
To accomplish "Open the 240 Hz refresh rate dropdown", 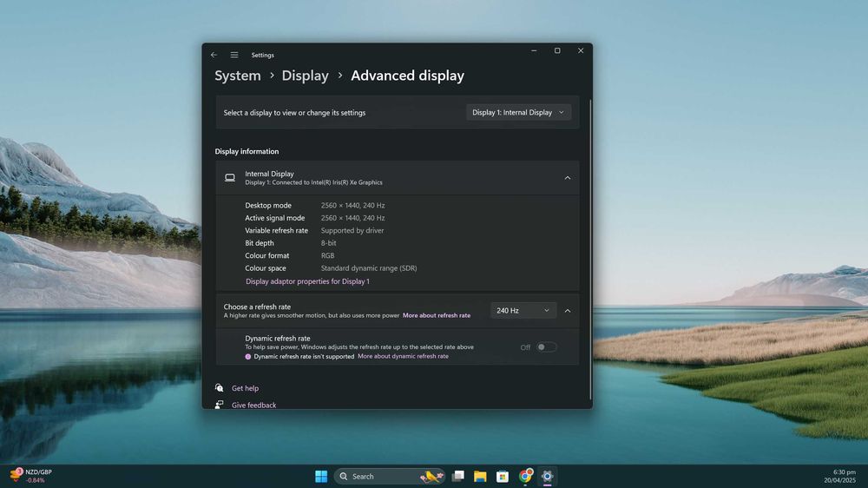I will 523,311.
